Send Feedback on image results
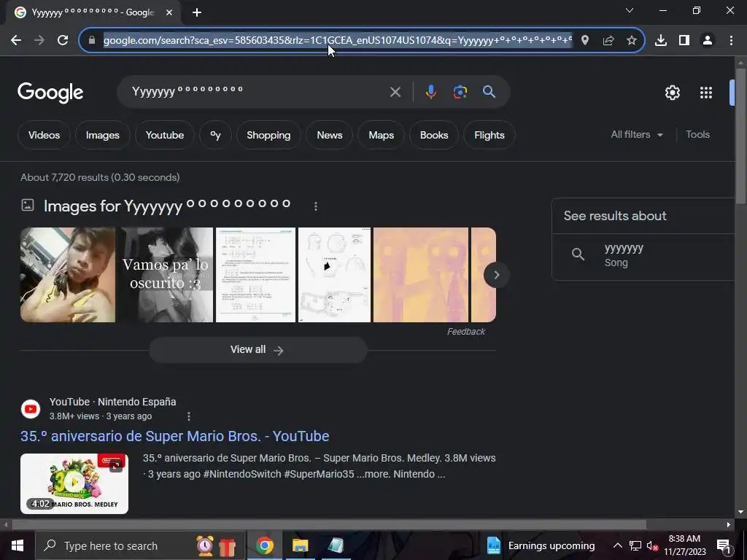The height and width of the screenshot is (560, 747). [x=466, y=332]
